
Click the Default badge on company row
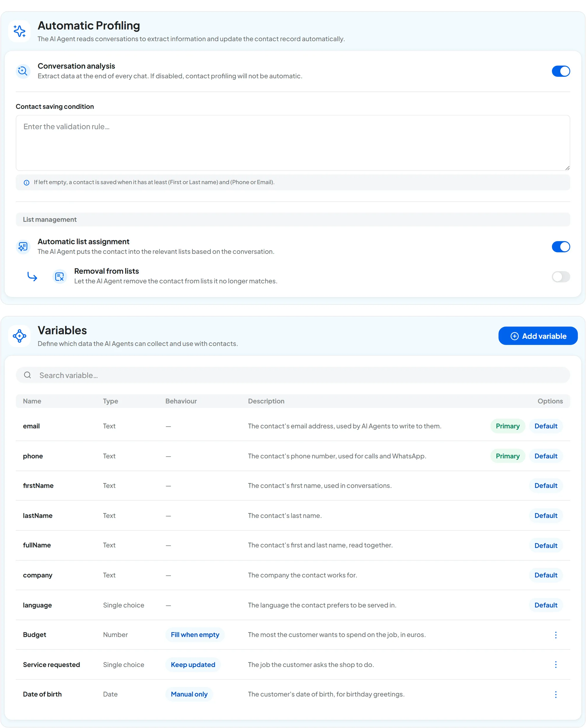click(x=546, y=575)
